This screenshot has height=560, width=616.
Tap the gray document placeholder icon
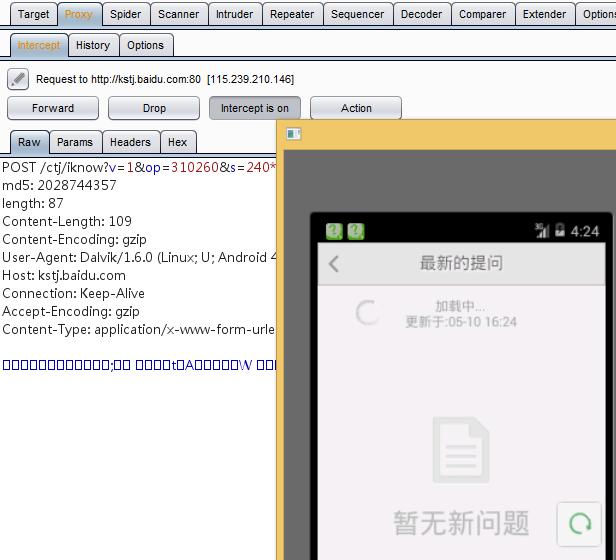click(461, 450)
